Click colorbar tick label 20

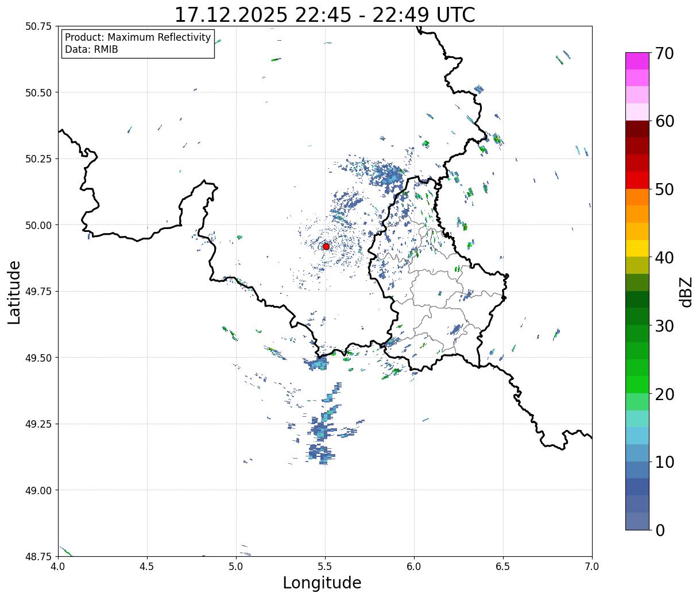coord(664,394)
